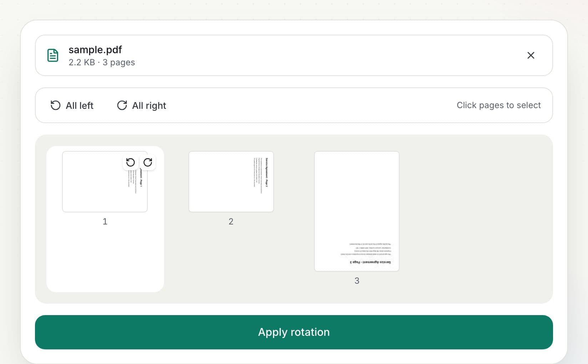The height and width of the screenshot is (364, 588).
Task: Rotate page 1 left with counterclockwise icon
Action: pos(131,162)
